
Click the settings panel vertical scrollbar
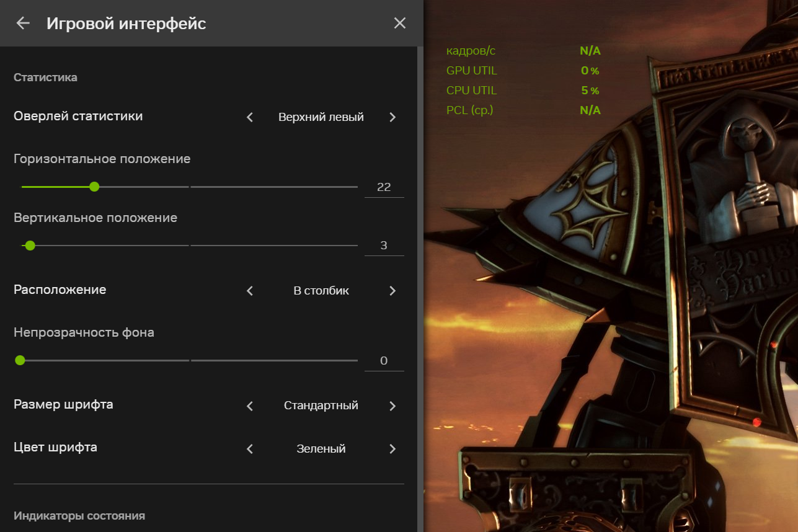[x=420, y=289]
